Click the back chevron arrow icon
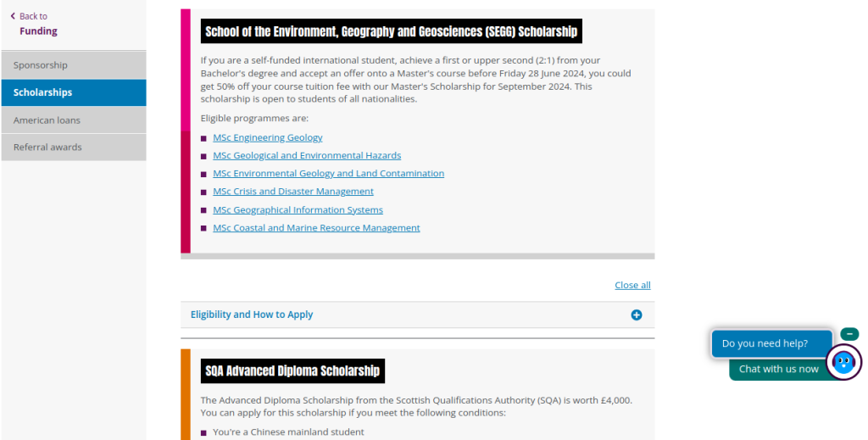 (x=13, y=16)
